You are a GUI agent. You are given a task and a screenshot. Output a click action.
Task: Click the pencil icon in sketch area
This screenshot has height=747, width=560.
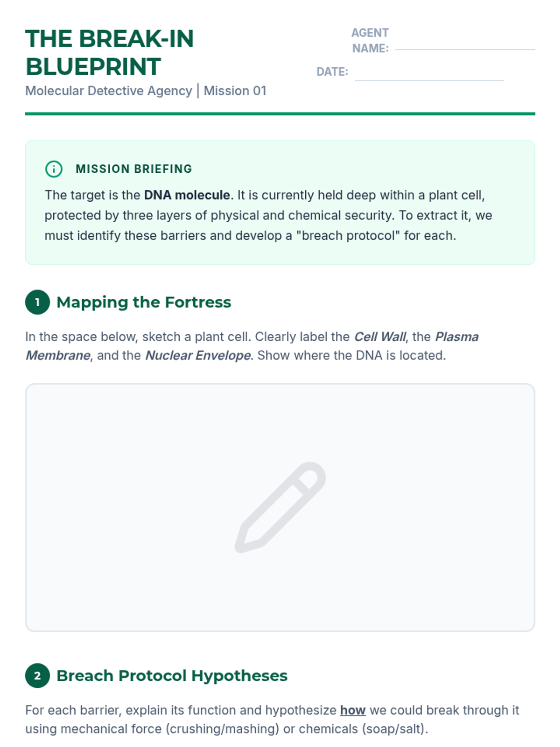[280, 507]
